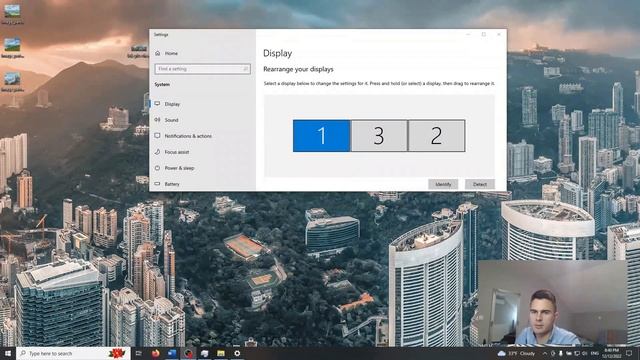Click the Settings gear taskbar icon
The image size is (640, 360).
click(237, 353)
